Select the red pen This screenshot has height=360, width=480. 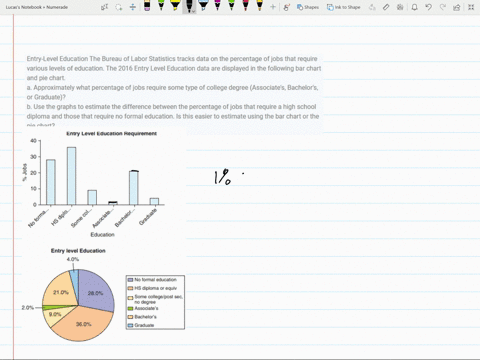coord(245,6)
